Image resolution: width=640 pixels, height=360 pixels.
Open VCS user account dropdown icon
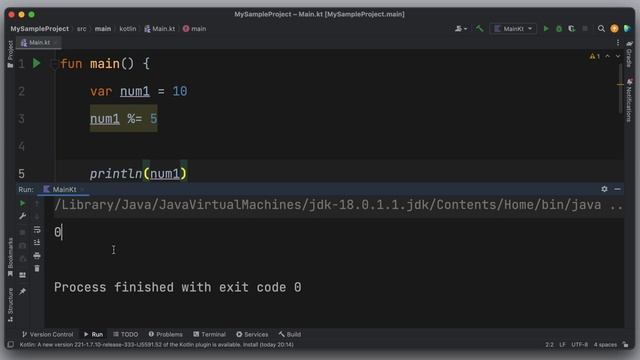click(x=461, y=29)
